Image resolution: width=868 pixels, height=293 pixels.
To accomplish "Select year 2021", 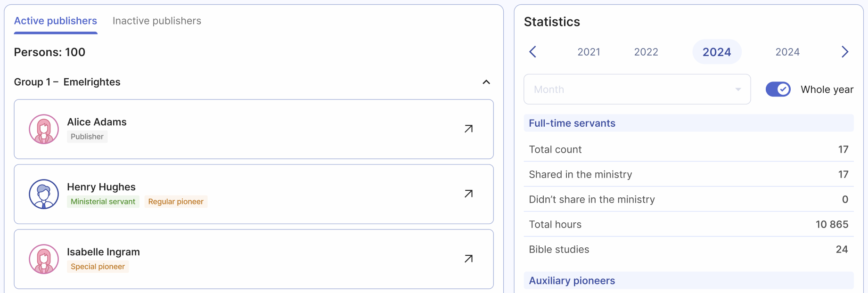I will tap(589, 52).
